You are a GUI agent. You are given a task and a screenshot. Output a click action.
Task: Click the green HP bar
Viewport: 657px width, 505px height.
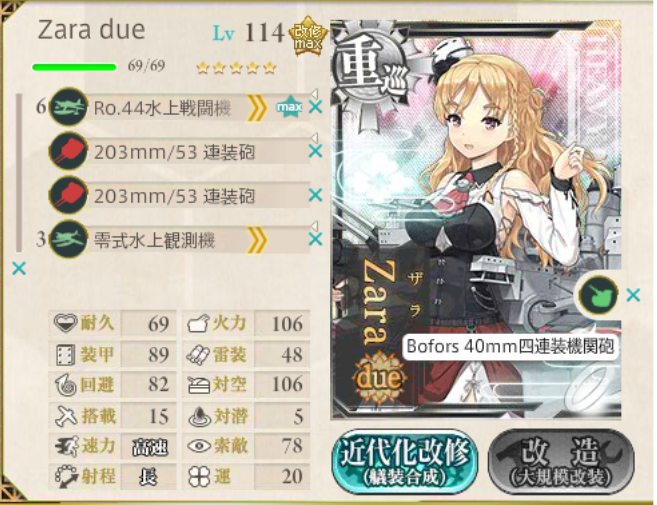pos(75,67)
